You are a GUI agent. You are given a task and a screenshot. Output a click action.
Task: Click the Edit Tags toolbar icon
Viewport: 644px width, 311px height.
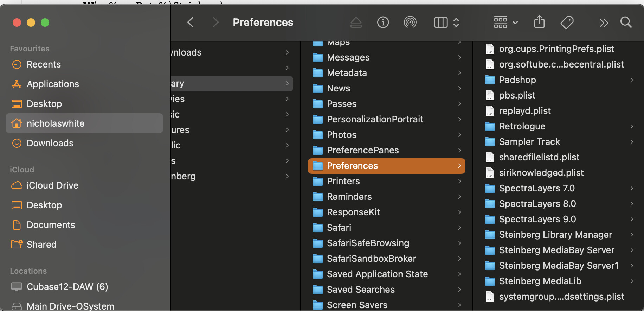(567, 23)
